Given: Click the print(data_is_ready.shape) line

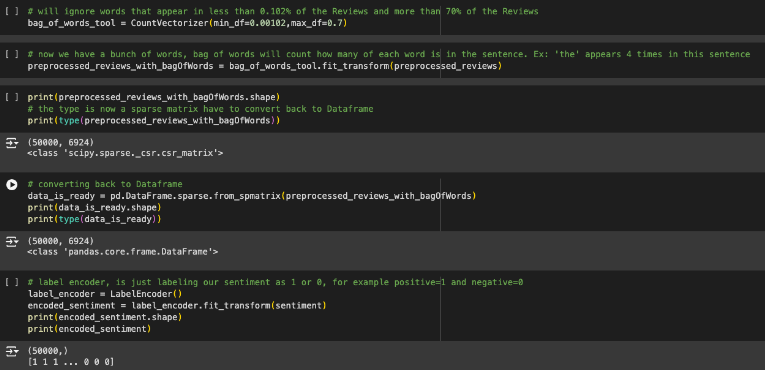Looking at the screenshot, I should coord(94,207).
